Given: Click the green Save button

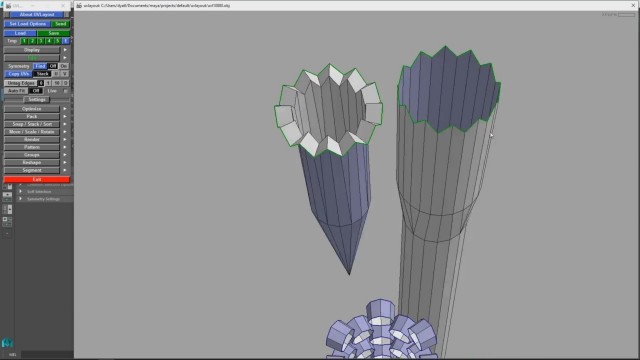Looking at the screenshot, I should tap(53, 33).
